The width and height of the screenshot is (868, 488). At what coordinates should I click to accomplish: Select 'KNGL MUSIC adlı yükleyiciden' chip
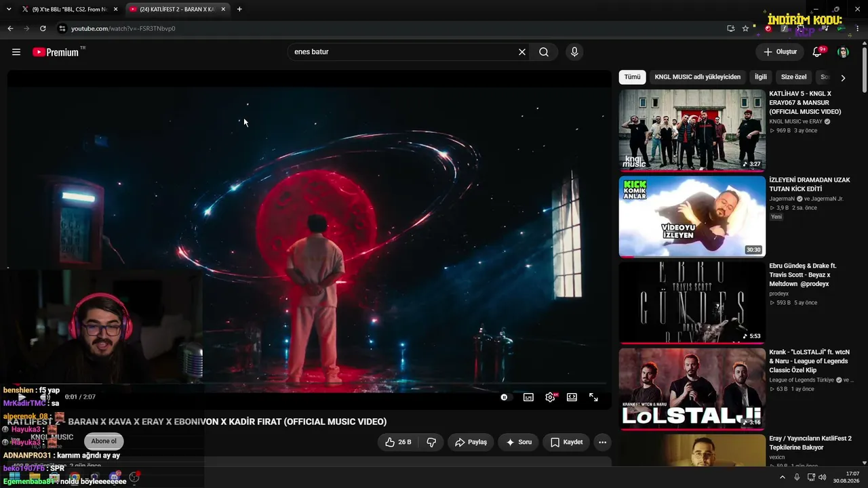tap(698, 77)
